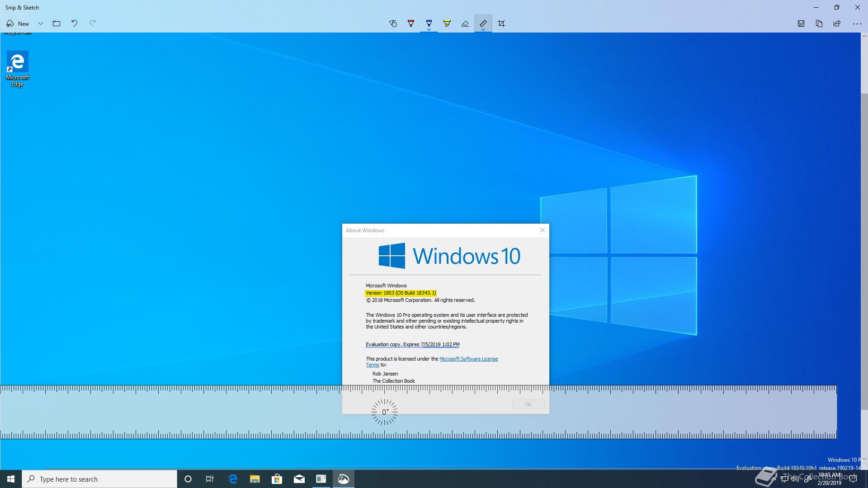Viewport: 868px width, 488px height.
Task: Click the Windows 10 logo in dialog
Action: pyautogui.click(x=449, y=256)
